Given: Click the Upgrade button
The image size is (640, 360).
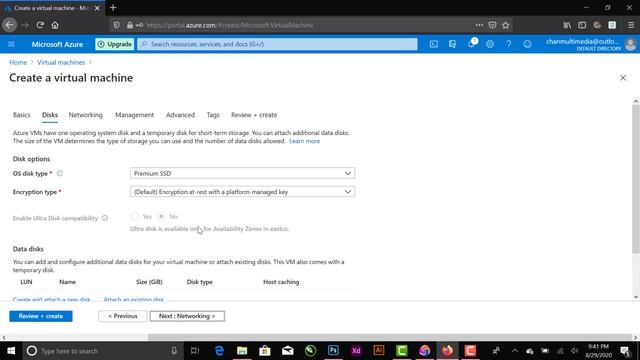Looking at the screenshot, I should tap(115, 44).
